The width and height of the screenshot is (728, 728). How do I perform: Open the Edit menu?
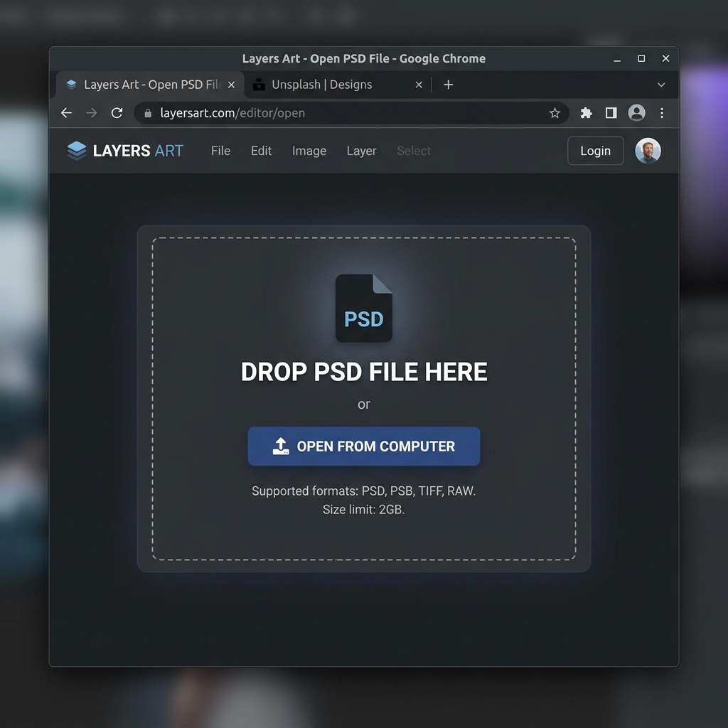click(261, 151)
